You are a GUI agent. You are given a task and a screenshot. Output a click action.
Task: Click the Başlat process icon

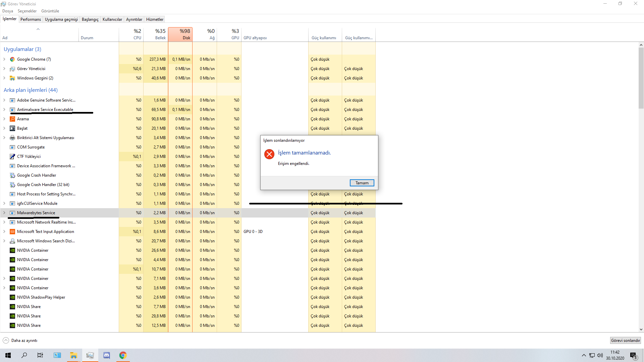click(x=12, y=128)
